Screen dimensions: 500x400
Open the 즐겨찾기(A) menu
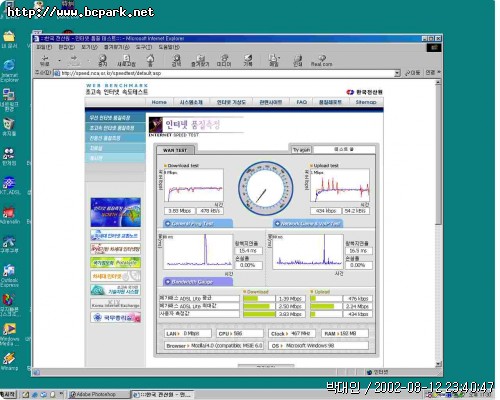pyautogui.click(x=116, y=47)
